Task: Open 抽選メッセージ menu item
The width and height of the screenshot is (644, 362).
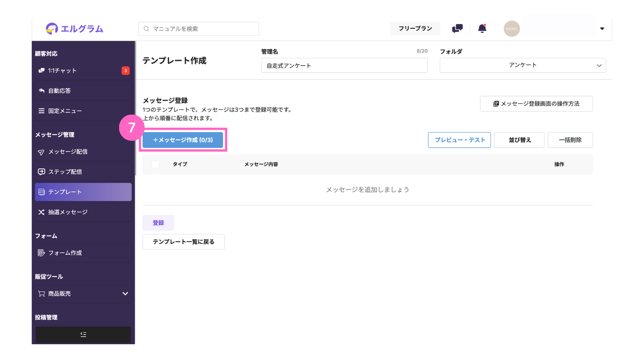Action: point(83,212)
